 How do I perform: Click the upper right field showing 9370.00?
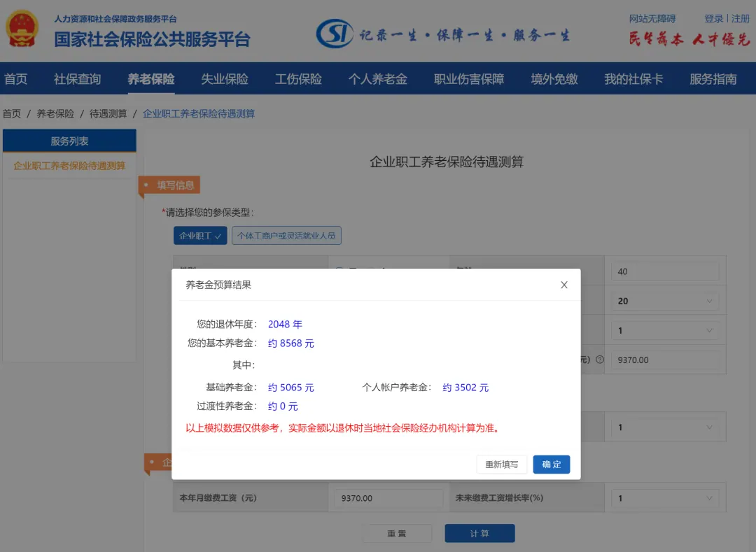[x=665, y=360]
